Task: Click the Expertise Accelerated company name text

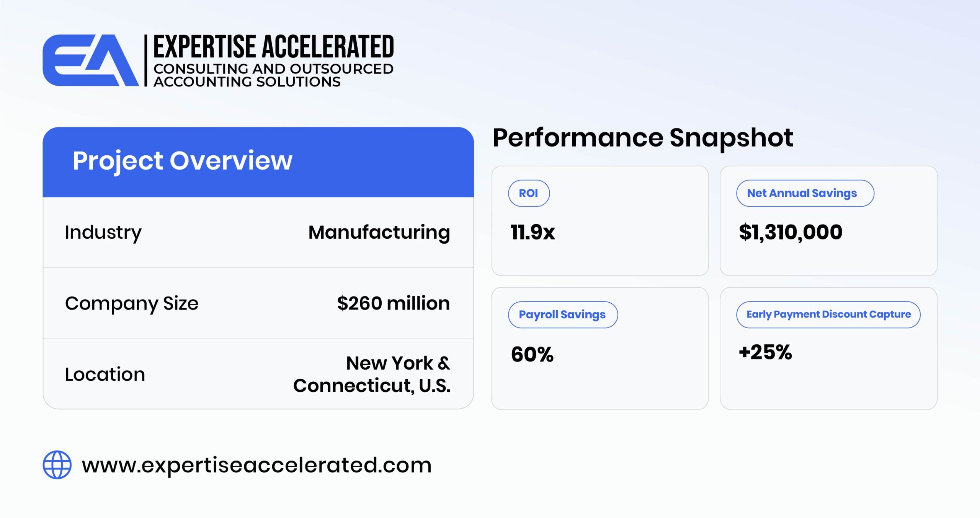Action: (273, 46)
